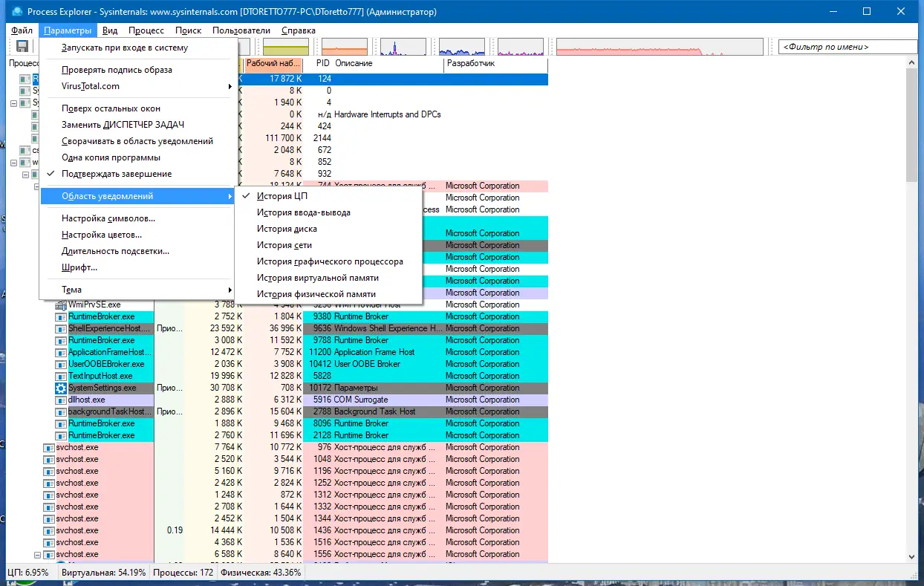Open the 'Поиск' menu

(189, 30)
